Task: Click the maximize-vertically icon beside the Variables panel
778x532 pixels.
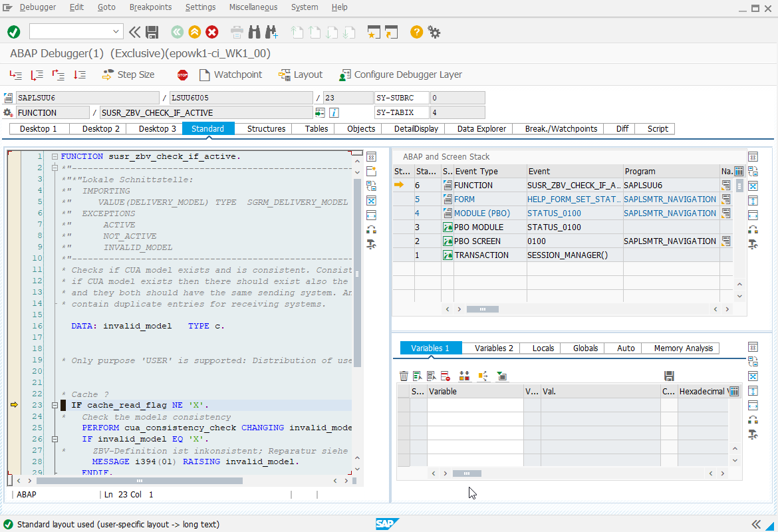Action: 753,390
